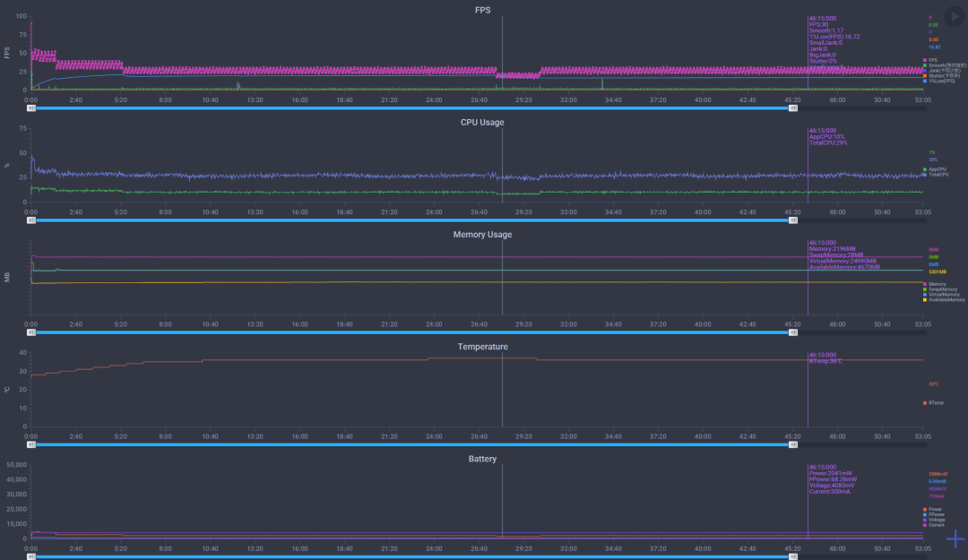
Task: Click the FPS chart title
Action: tap(483, 10)
